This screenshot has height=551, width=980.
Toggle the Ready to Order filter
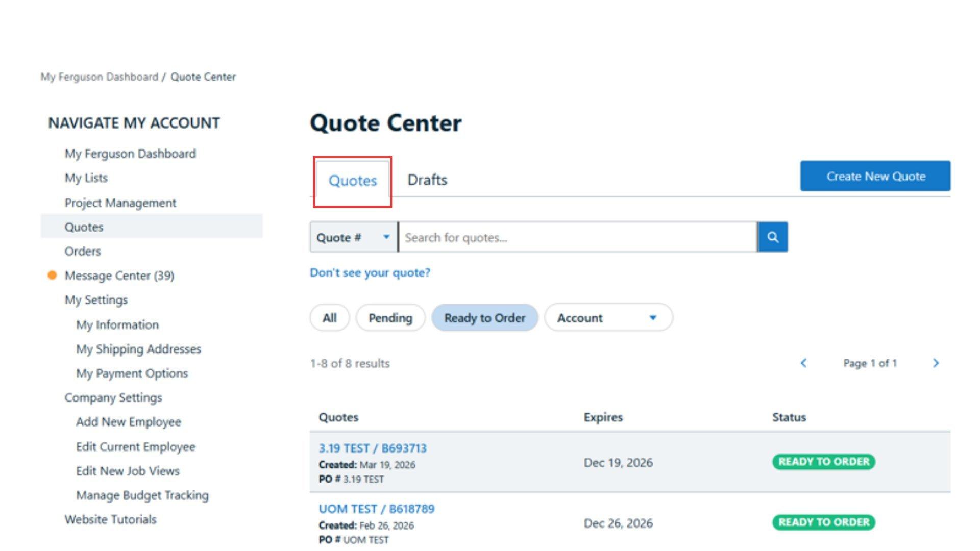click(x=485, y=318)
